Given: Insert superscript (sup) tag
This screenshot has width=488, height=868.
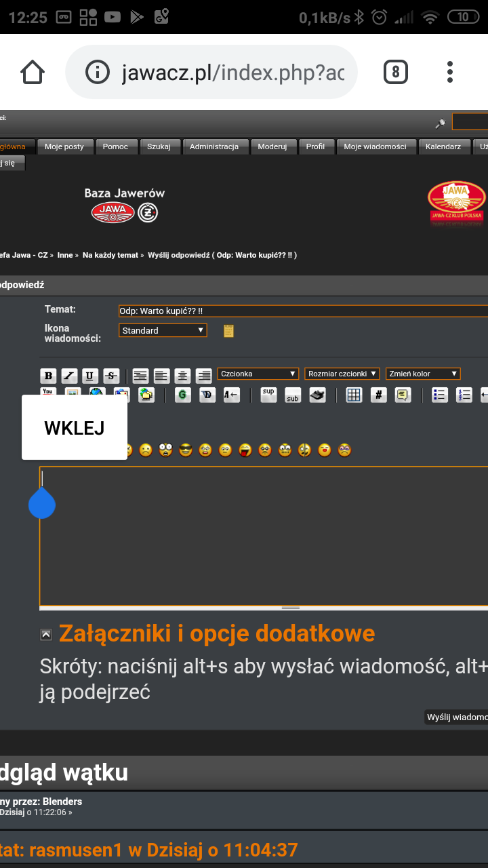Looking at the screenshot, I should click(268, 395).
